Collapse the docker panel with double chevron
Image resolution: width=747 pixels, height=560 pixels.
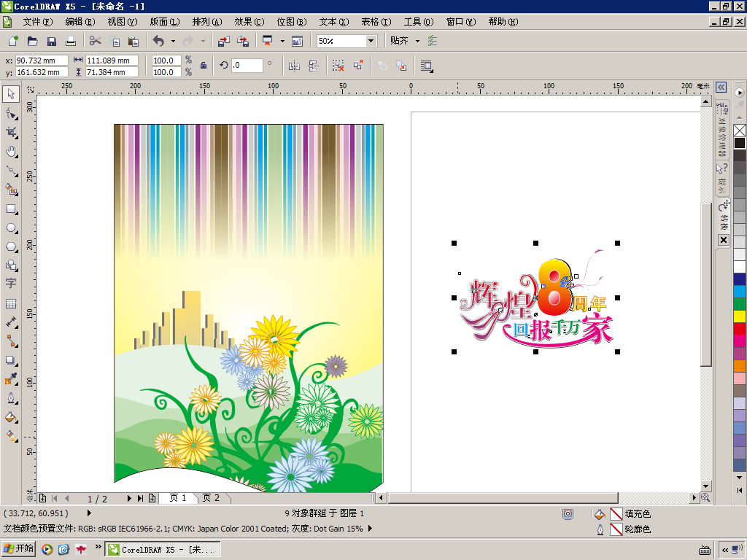coord(721,87)
